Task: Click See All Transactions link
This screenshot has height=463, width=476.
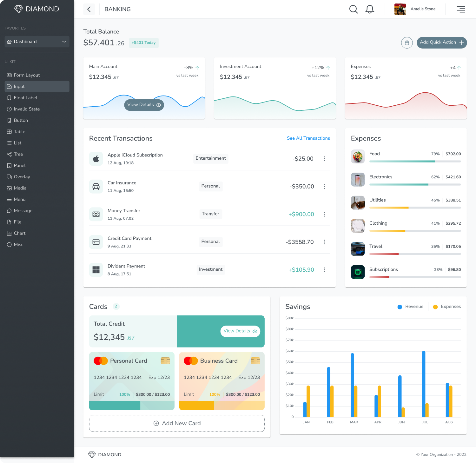Action: [308, 138]
